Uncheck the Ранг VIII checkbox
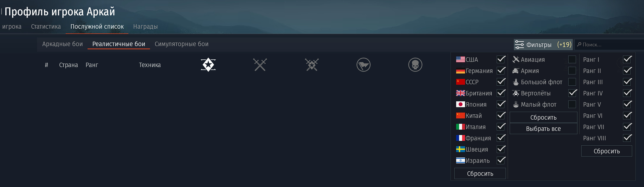The image size is (644, 187). click(x=627, y=138)
